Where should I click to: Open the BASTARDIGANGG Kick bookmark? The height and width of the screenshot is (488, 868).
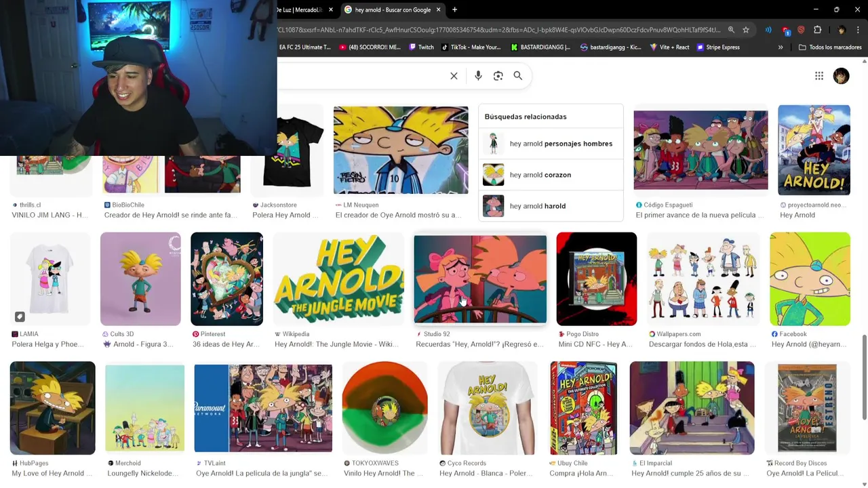(540, 47)
